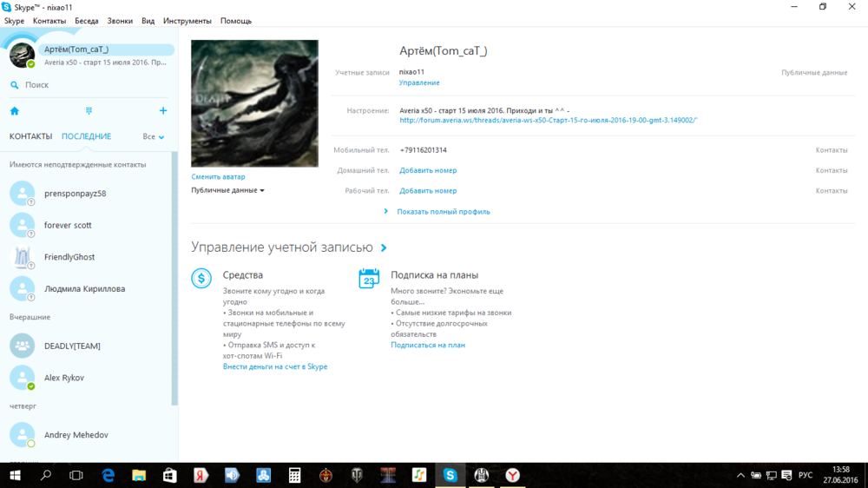Open the 'Публичные данные' dropdown under avatar

click(x=227, y=190)
